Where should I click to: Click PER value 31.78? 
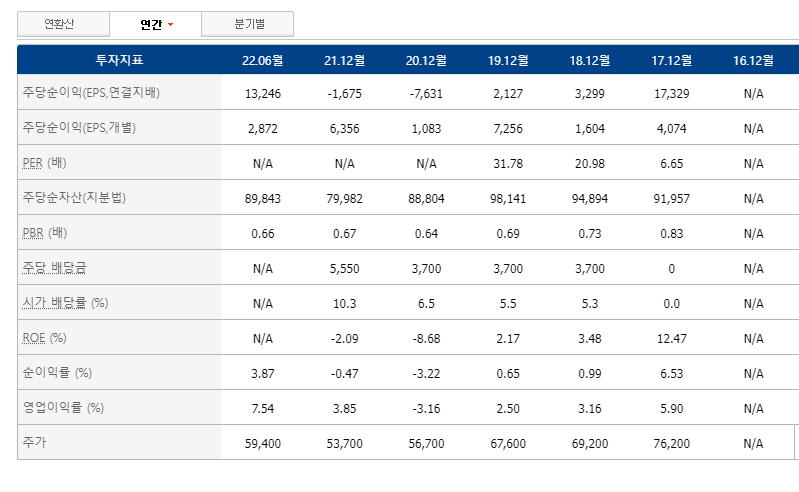508,164
